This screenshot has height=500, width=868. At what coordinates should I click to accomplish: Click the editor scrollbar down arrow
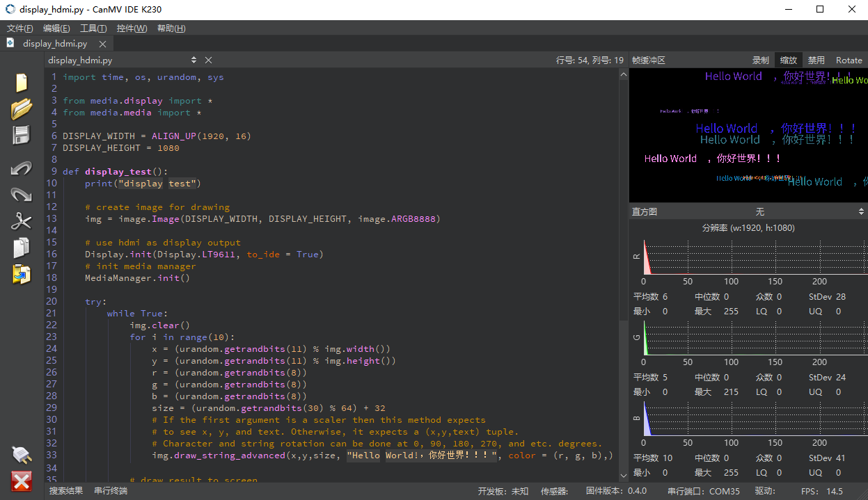[624, 476]
